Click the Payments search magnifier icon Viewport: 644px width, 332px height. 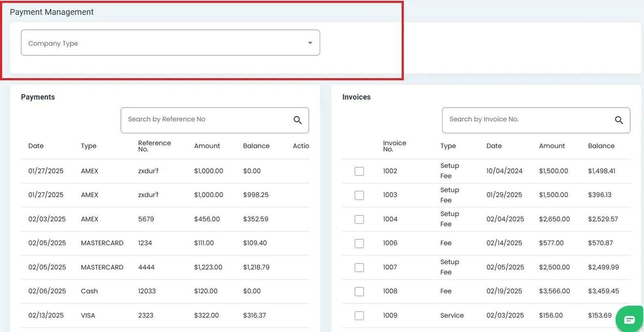[297, 120]
